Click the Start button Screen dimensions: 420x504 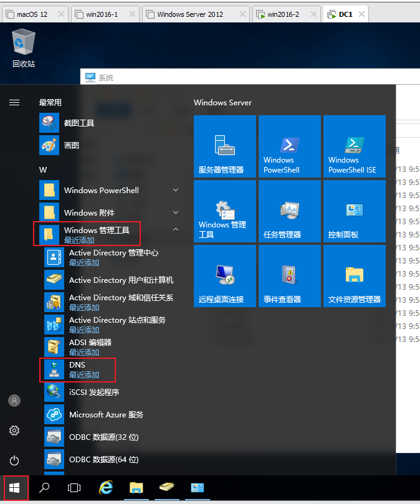[14, 488]
